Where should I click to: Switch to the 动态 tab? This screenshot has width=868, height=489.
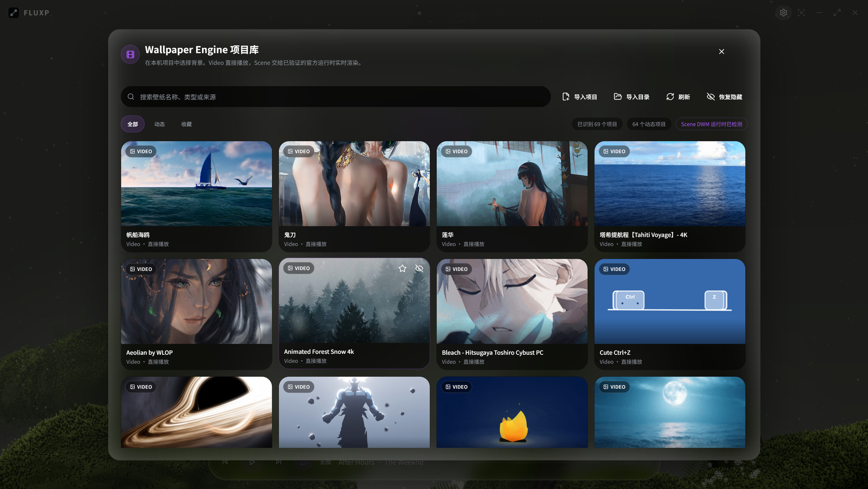160,124
